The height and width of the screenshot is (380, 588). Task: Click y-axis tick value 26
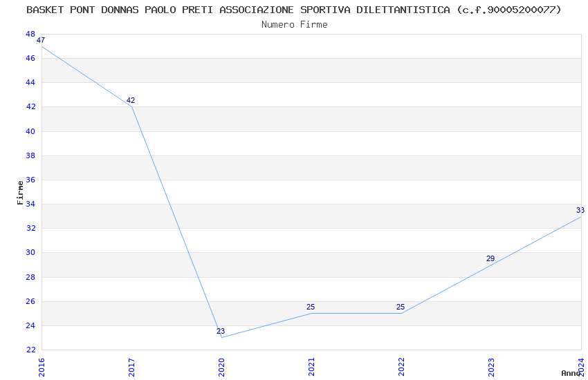point(30,301)
